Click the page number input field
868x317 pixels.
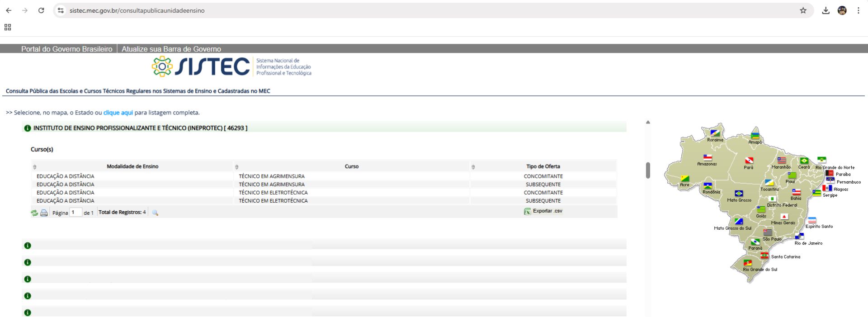coord(75,212)
